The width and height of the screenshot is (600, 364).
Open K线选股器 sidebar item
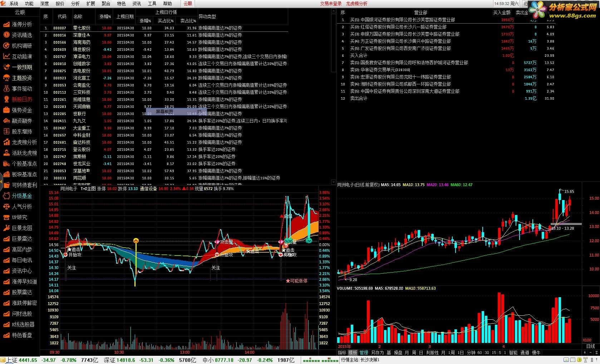(19, 324)
